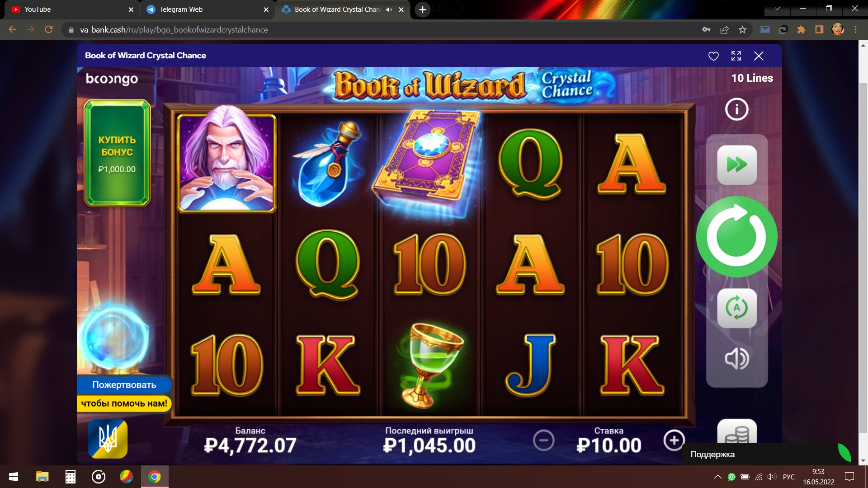This screenshot has height=488, width=868.
Task: Spin the reels with the green button
Action: coord(736,237)
